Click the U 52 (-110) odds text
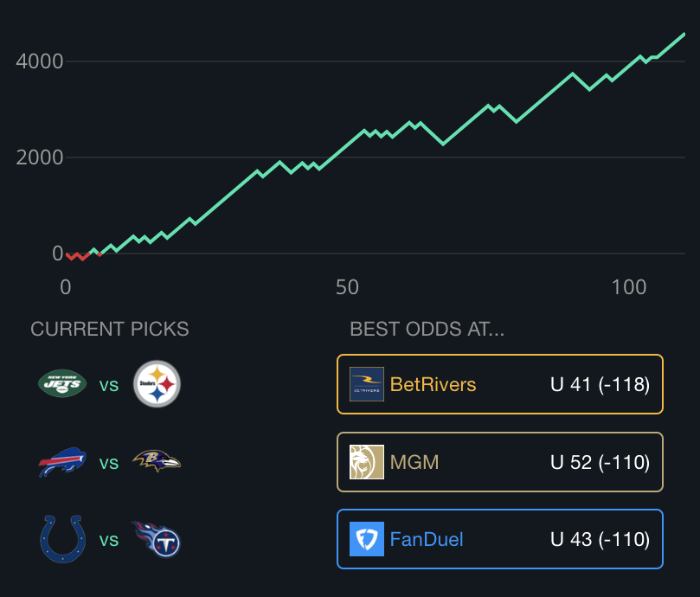Screen dimensions: 700x597 click(600, 462)
